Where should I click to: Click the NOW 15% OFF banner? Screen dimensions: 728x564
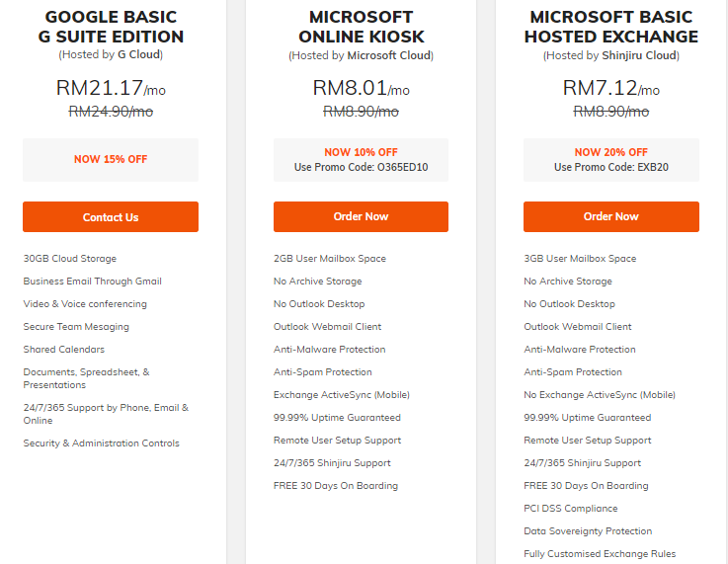pos(111,160)
